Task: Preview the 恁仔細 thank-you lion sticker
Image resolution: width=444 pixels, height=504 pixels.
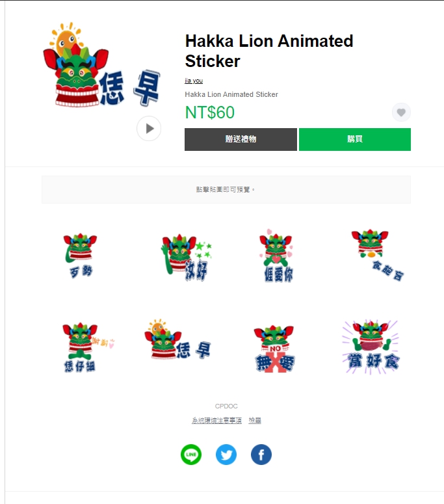Action: point(88,347)
